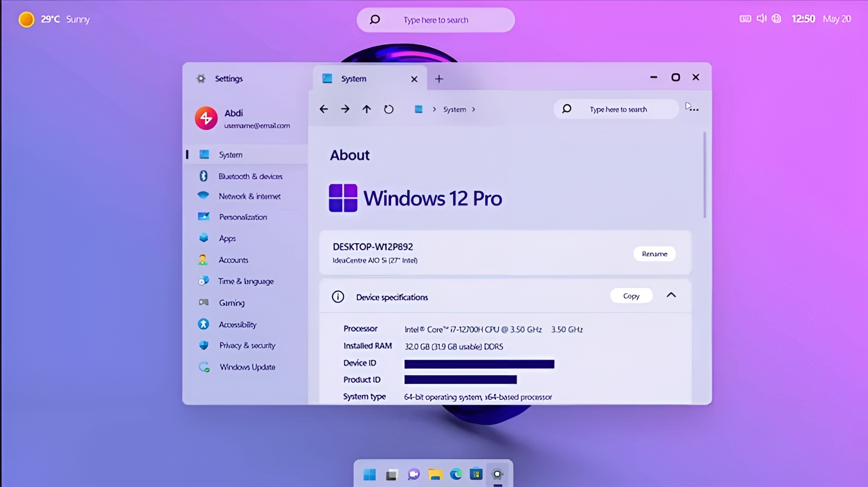This screenshot has height=487, width=868.
Task: Collapse the Device specifications section
Action: [x=671, y=295]
